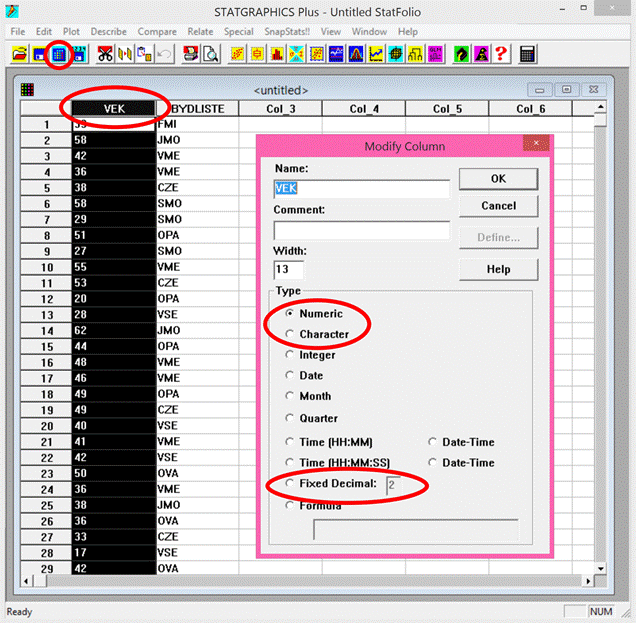Click the Paste clipboard icon
The width and height of the screenshot is (636, 623).
(x=145, y=54)
